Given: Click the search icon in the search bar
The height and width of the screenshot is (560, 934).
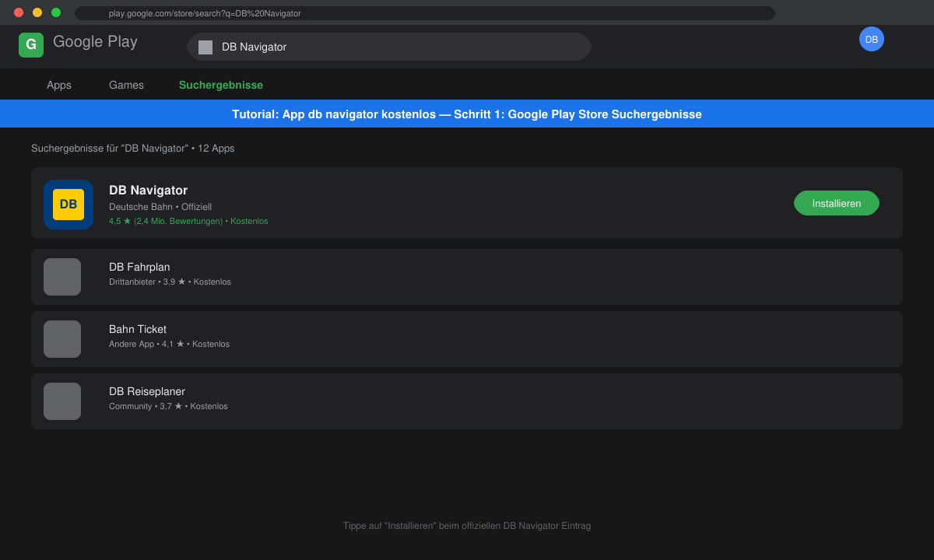Looking at the screenshot, I should click(205, 47).
